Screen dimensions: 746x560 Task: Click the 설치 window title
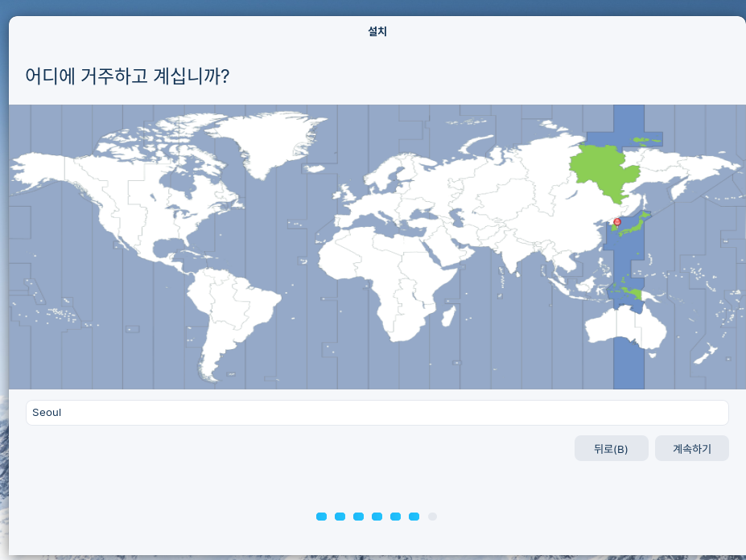(377, 31)
